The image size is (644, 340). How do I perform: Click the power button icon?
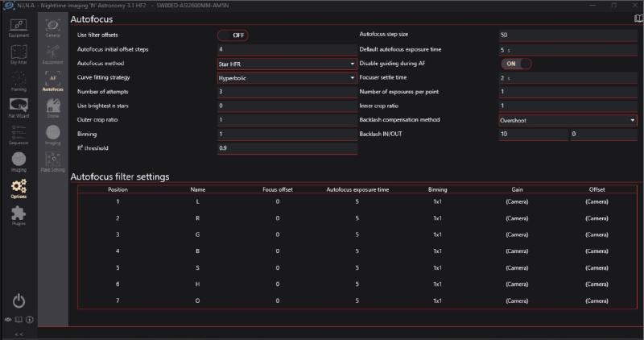[19, 301]
